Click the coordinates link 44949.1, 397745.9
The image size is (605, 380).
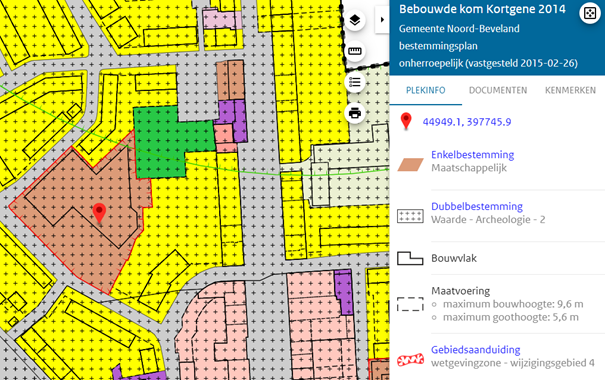467,122
